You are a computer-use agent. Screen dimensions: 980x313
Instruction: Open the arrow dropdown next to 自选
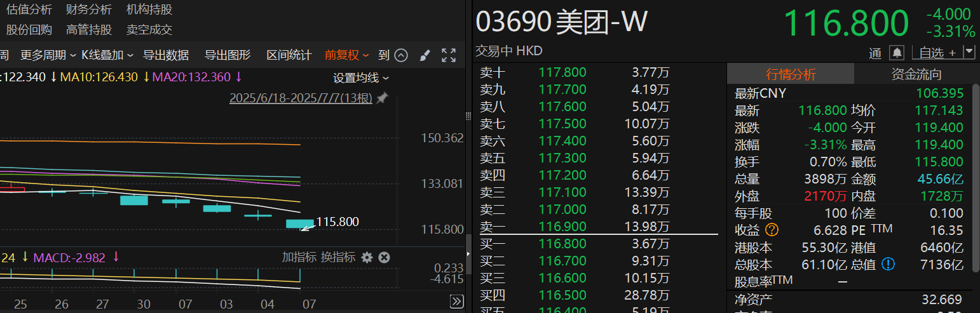pyautogui.click(x=969, y=52)
